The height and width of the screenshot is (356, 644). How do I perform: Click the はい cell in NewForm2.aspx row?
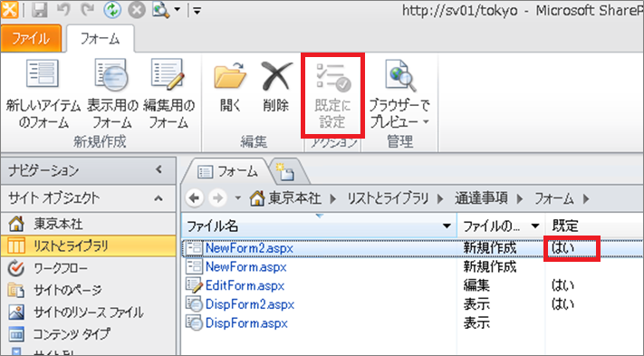[562, 248]
